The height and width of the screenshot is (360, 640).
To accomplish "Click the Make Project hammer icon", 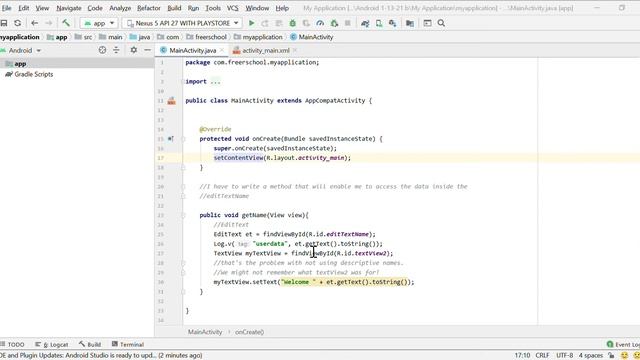I will [x=66, y=23].
